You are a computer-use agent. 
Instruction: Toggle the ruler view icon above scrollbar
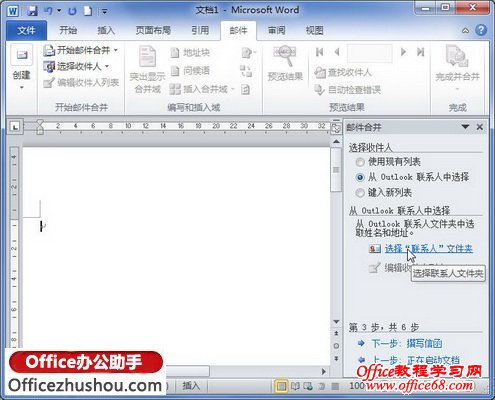click(x=336, y=128)
